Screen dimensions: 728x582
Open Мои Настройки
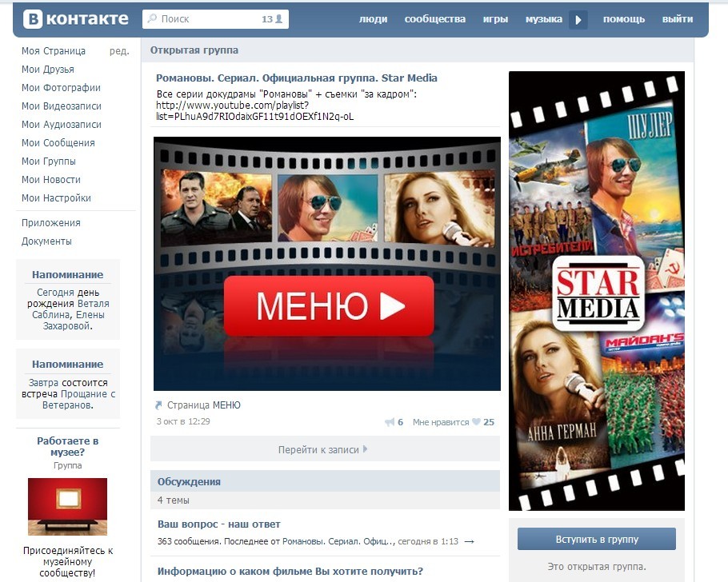pos(56,198)
